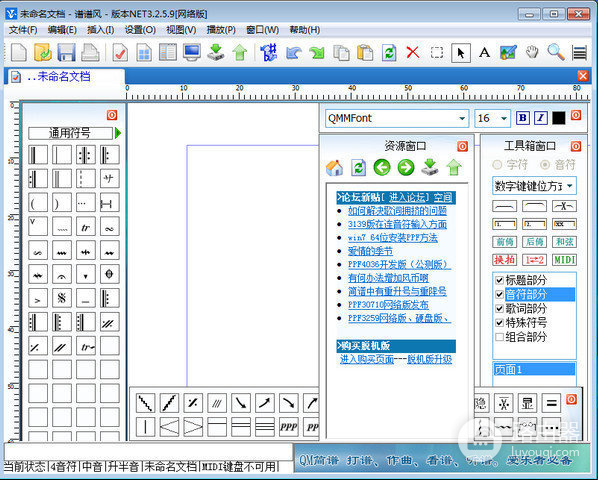Image resolution: width=598 pixels, height=480 pixels.
Task: Click the black font color swatch
Action: [x=558, y=118]
